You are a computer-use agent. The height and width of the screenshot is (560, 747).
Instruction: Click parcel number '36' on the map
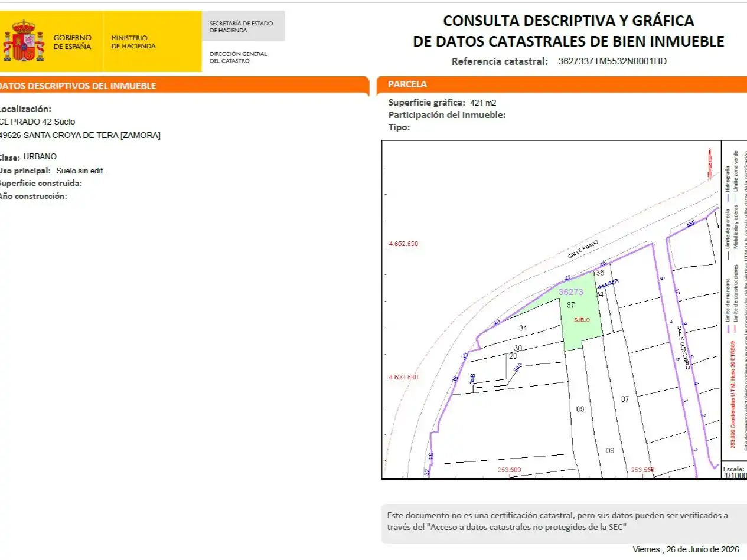click(600, 273)
